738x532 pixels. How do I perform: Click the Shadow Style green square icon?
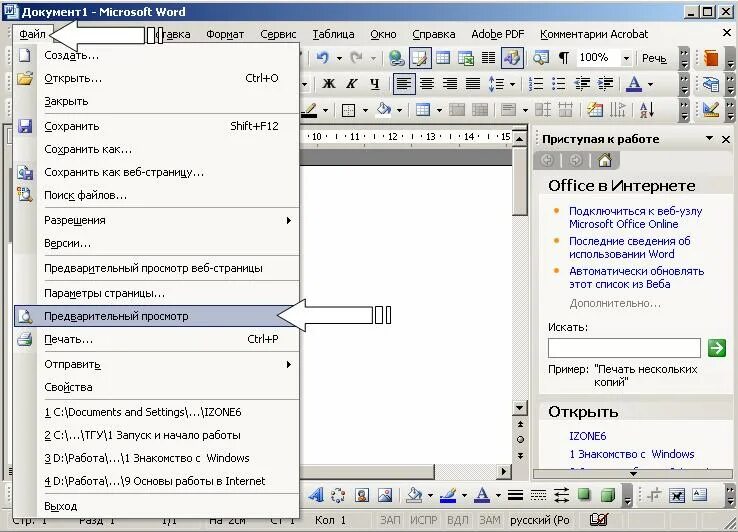(584, 495)
